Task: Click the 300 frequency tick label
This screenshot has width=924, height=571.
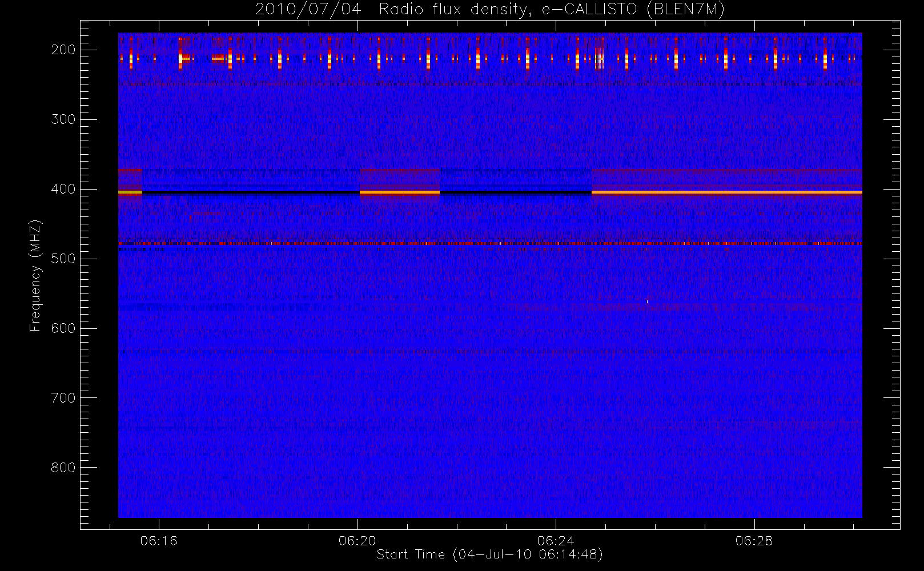Action: click(63, 119)
